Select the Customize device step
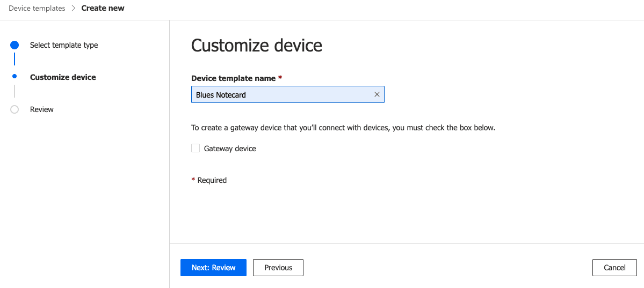 coord(63,77)
